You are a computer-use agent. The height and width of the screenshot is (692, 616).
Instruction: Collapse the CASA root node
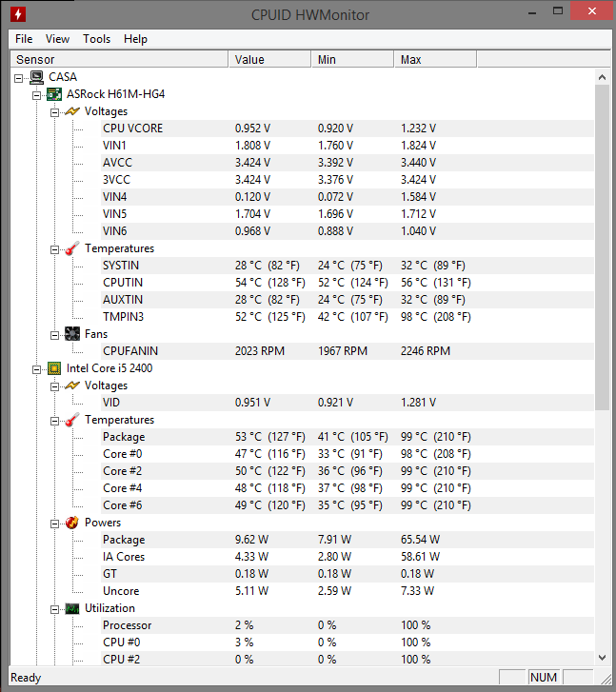18,79
